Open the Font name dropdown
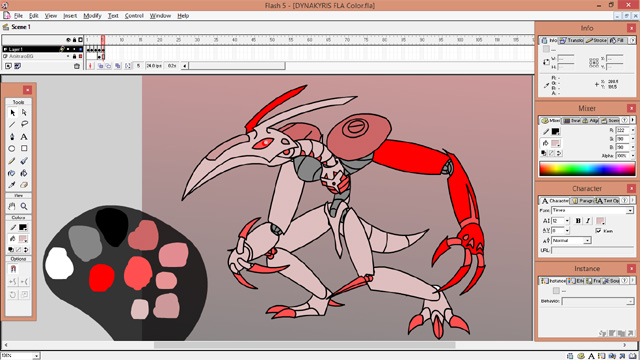Viewport: 640px width, 360px height. (x=630, y=210)
